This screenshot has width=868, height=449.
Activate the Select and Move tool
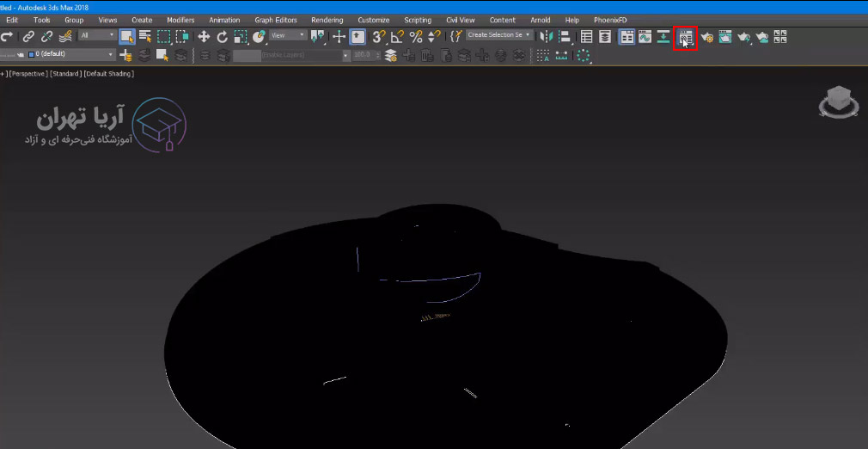pyautogui.click(x=204, y=37)
